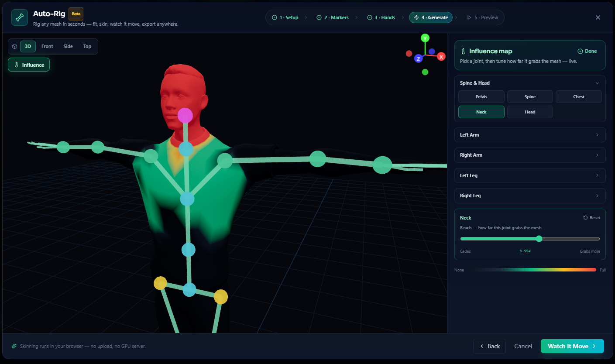Toggle the Influence overlay button
The height and width of the screenshot is (364, 615).
(29, 65)
